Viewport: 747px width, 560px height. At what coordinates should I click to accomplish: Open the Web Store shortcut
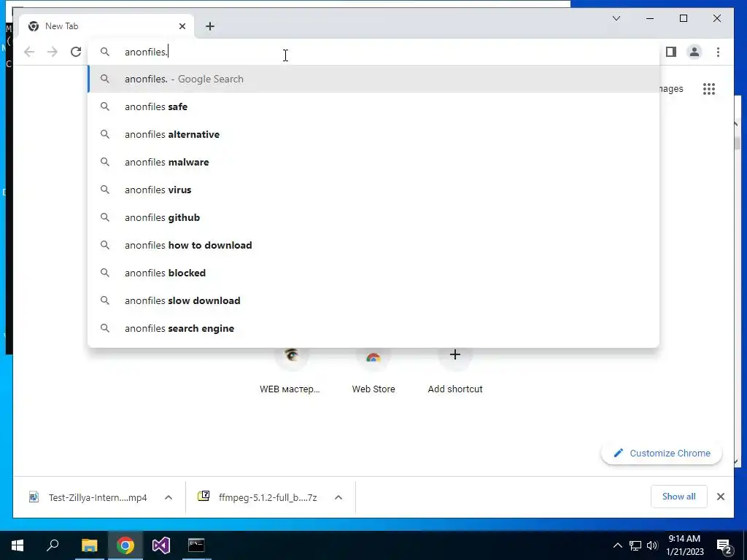pyautogui.click(x=373, y=371)
